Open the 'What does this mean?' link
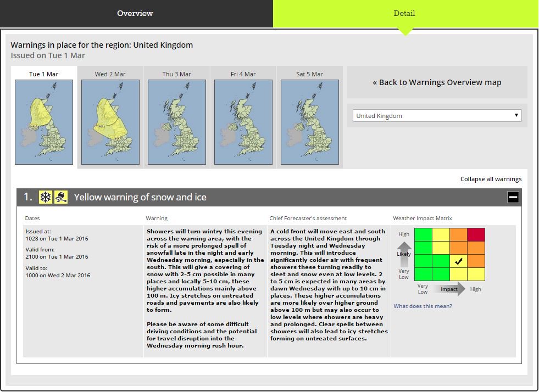 tap(423, 306)
